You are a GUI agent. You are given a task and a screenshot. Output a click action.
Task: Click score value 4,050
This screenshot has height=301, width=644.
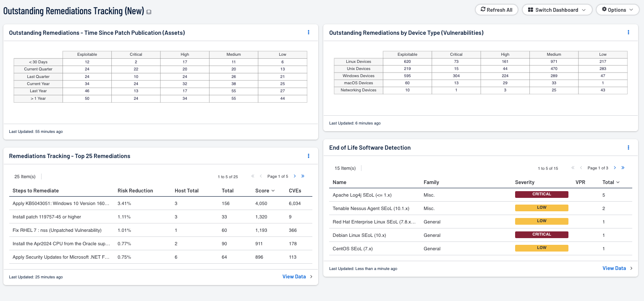pyautogui.click(x=262, y=203)
